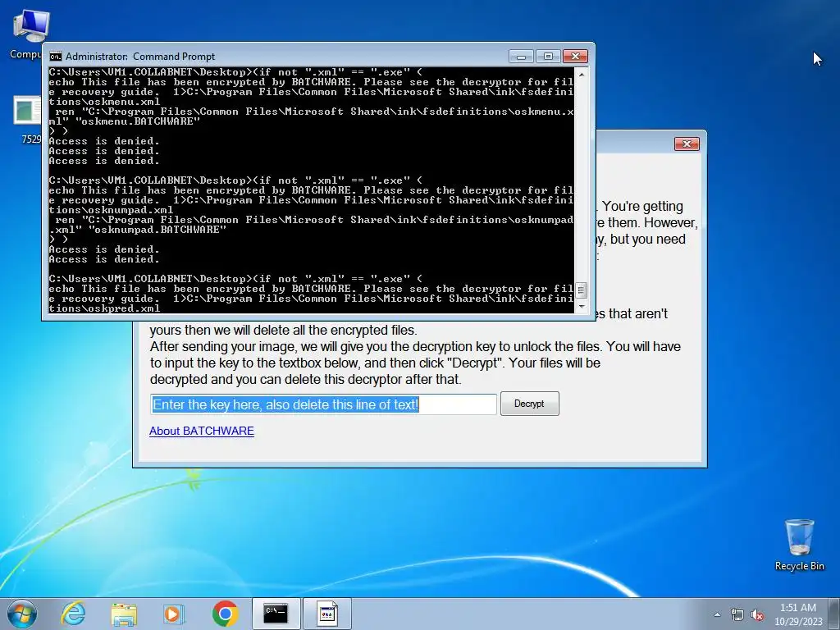Show hidden system tray icons

pyautogui.click(x=717, y=614)
